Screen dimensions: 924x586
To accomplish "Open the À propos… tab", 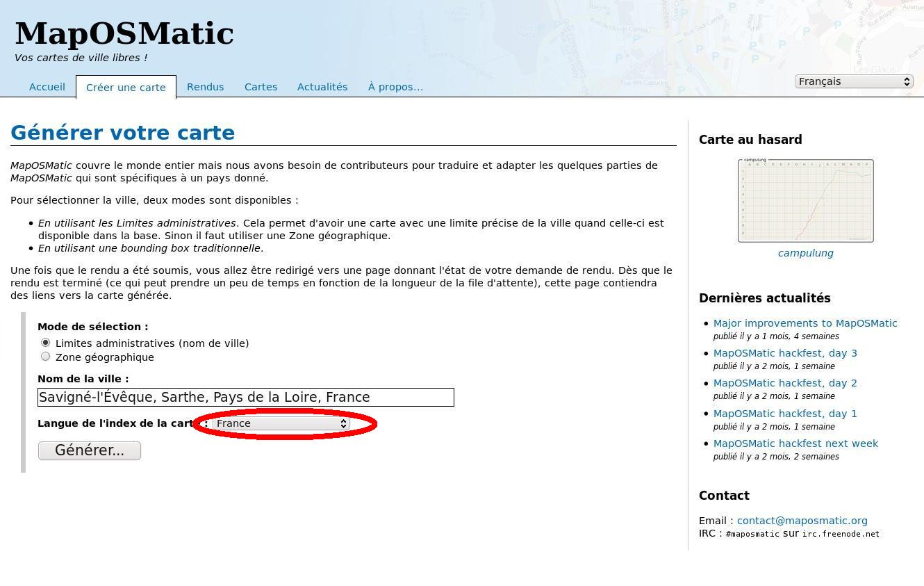I will (395, 87).
